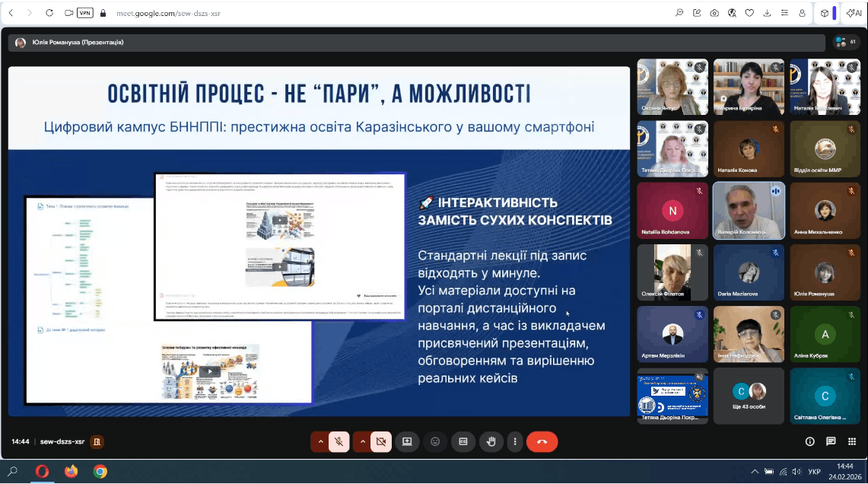
Task: Open the meeting chat panel
Action: pos(831,441)
